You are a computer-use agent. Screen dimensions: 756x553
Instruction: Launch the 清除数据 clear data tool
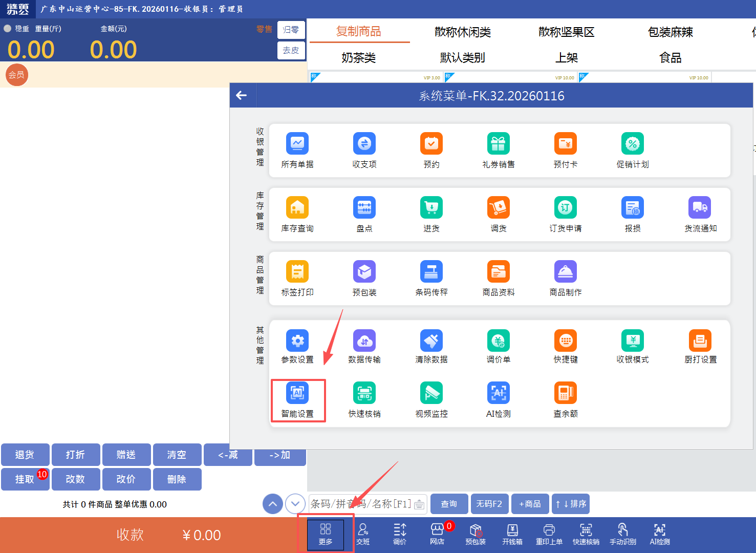click(431, 347)
